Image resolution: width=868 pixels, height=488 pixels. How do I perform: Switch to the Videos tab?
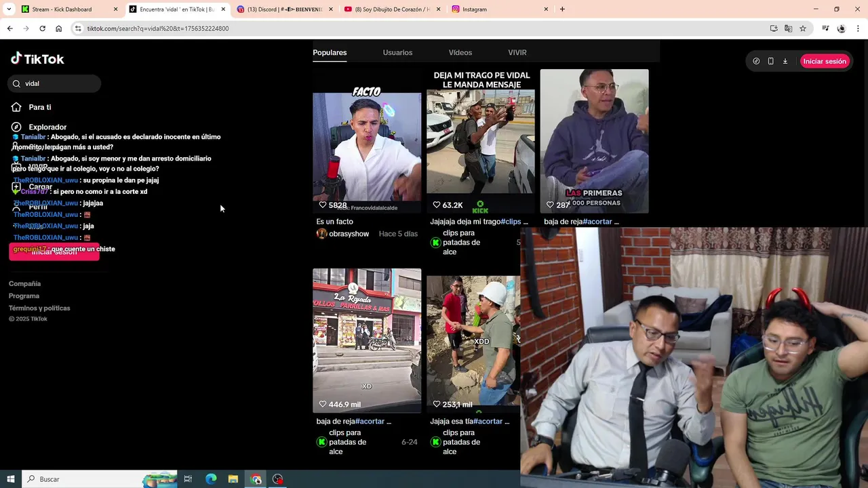[x=460, y=52]
